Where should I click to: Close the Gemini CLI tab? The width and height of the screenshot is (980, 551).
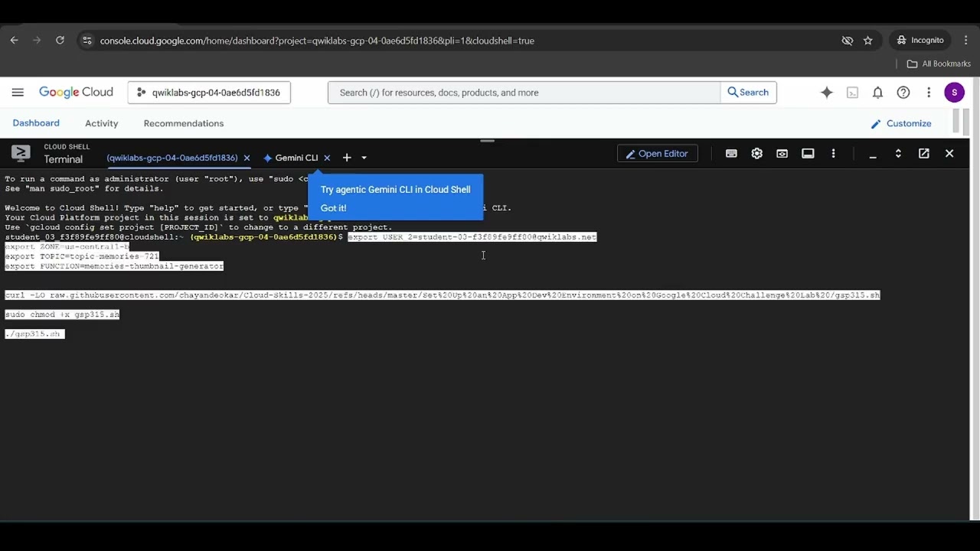327,158
